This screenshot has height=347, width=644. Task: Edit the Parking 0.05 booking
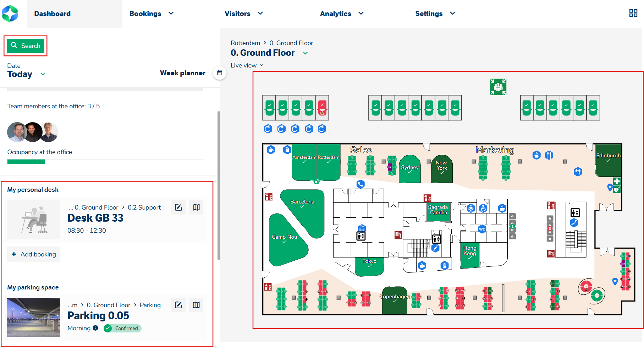click(178, 305)
